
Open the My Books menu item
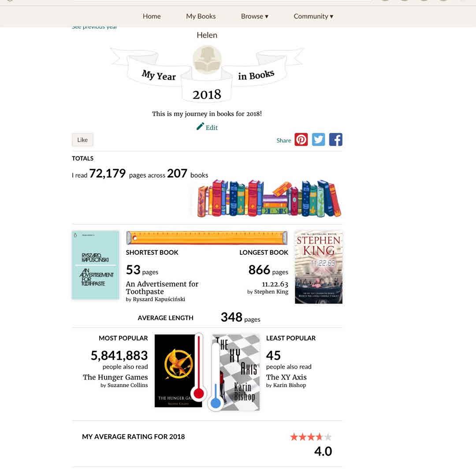[x=201, y=16]
